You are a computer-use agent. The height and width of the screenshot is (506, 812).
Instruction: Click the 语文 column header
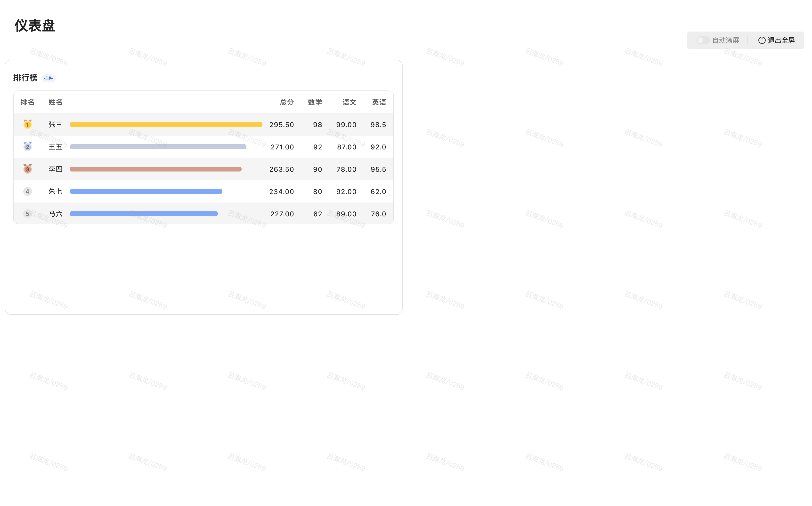(349, 102)
